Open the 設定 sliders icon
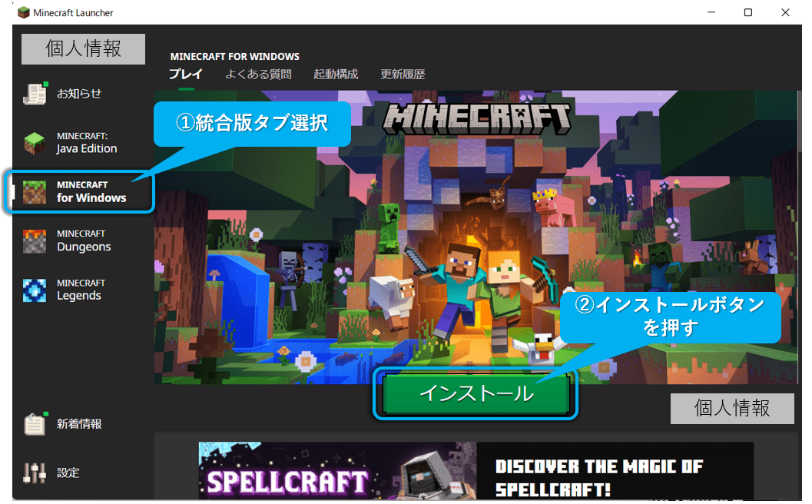Viewport: 812px width, 504px height. point(35,472)
